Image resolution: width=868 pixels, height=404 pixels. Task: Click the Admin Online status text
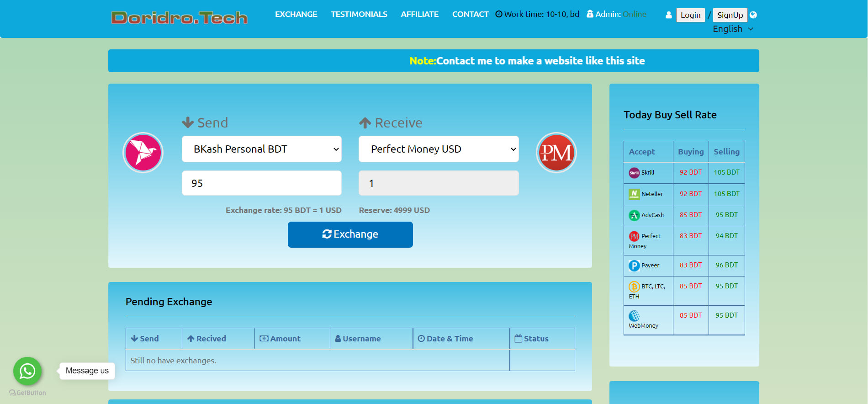pyautogui.click(x=621, y=14)
